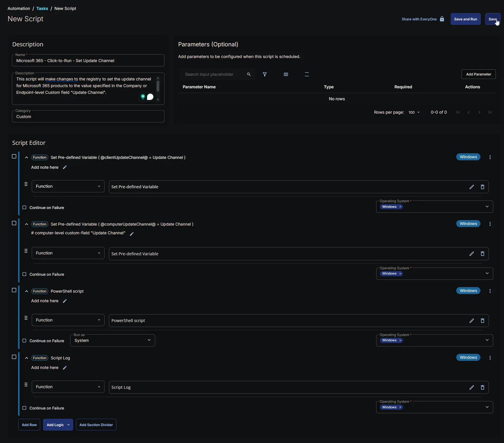Click the Grammarly icon in the Description box
Screen dimensions: 504x443
[143, 96]
